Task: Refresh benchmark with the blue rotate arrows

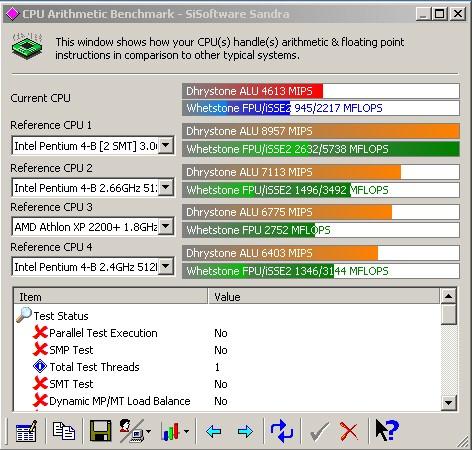Action: [282, 431]
